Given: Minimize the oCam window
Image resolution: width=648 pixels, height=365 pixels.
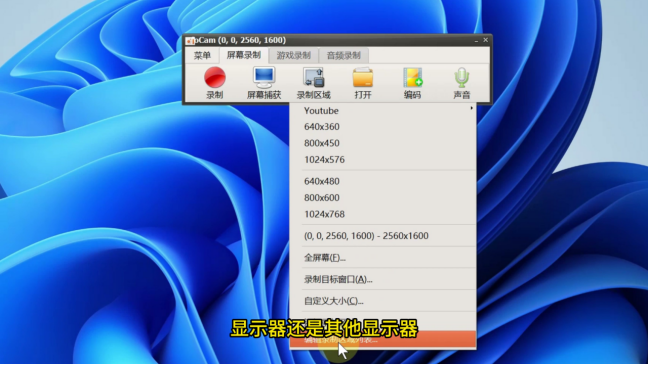Looking at the screenshot, I should point(476,41).
